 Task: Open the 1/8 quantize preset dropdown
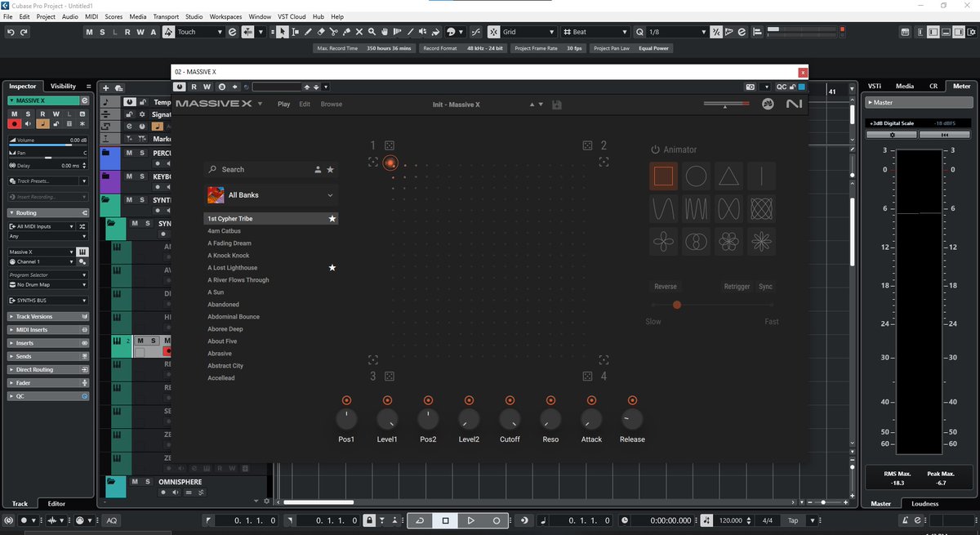(x=676, y=32)
